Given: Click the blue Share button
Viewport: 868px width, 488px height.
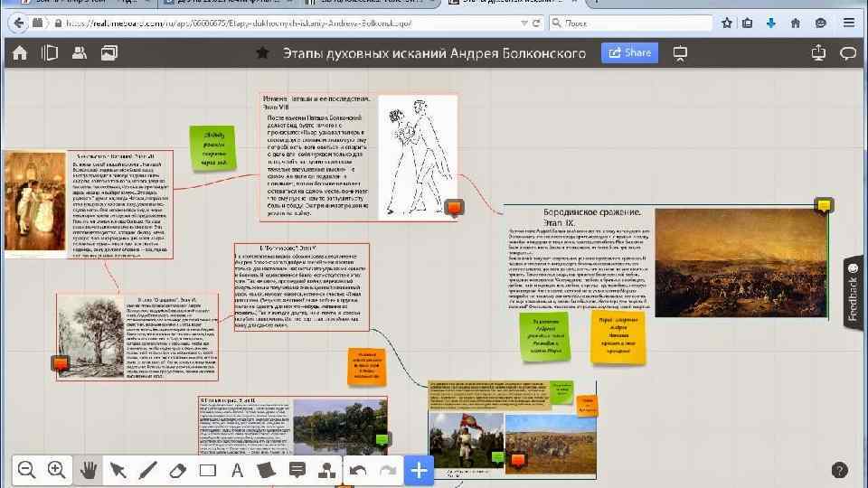Looking at the screenshot, I should point(629,53).
